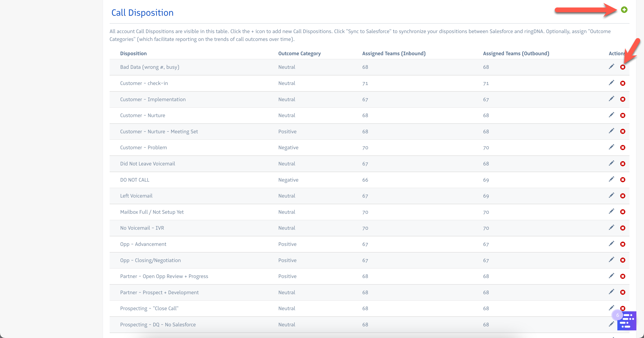Delete Partner - Open Opp Review + Progress
Image resolution: width=644 pixels, height=338 pixels.
(623, 276)
